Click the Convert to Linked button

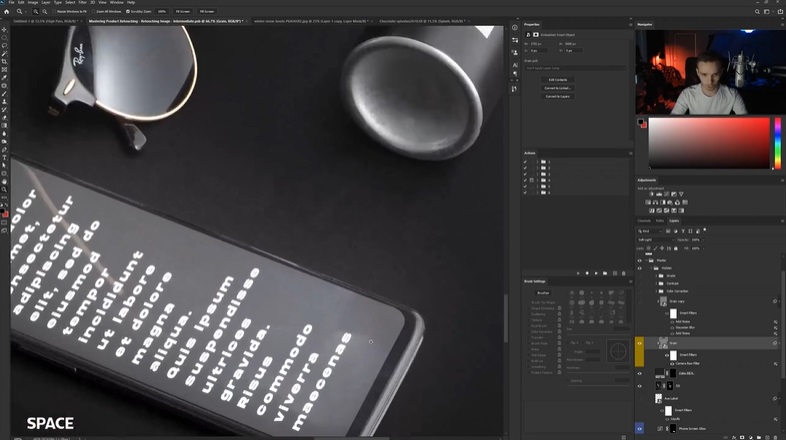click(x=557, y=88)
